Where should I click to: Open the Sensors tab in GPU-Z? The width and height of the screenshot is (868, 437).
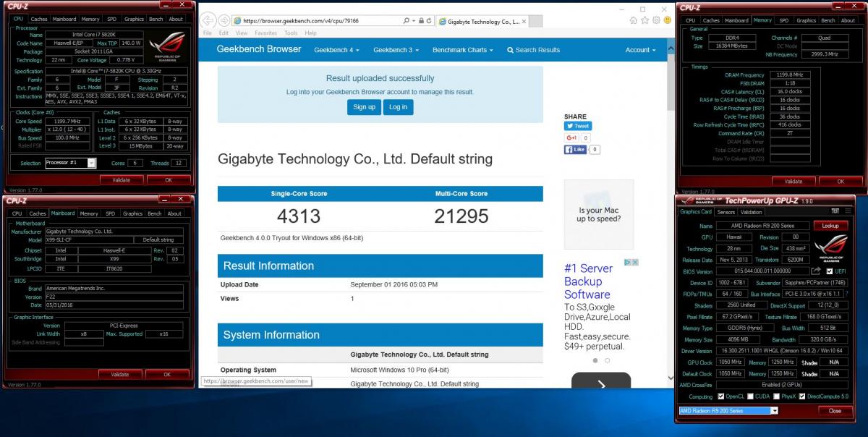[x=726, y=212]
